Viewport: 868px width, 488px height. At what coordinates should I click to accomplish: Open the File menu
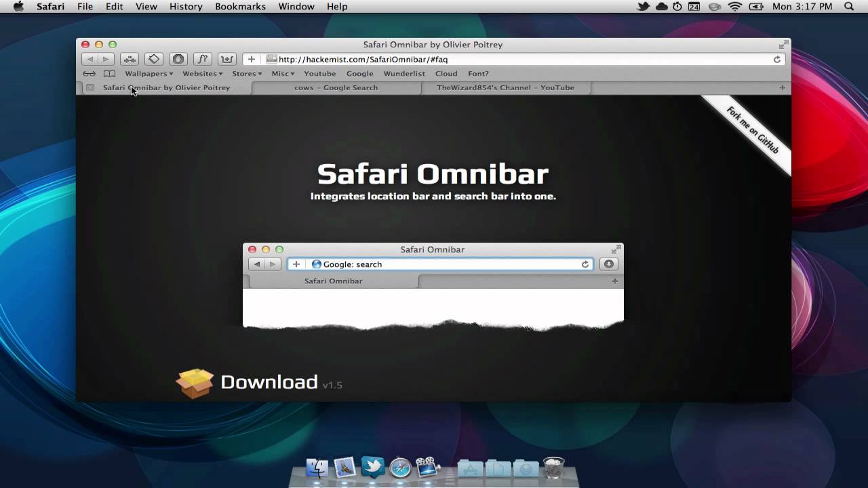pos(85,6)
